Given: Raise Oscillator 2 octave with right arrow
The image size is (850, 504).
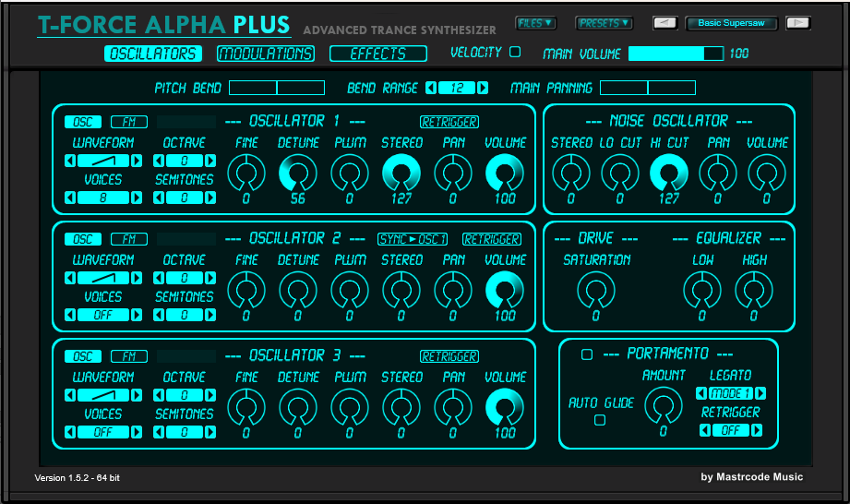Looking at the screenshot, I should [x=210, y=278].
